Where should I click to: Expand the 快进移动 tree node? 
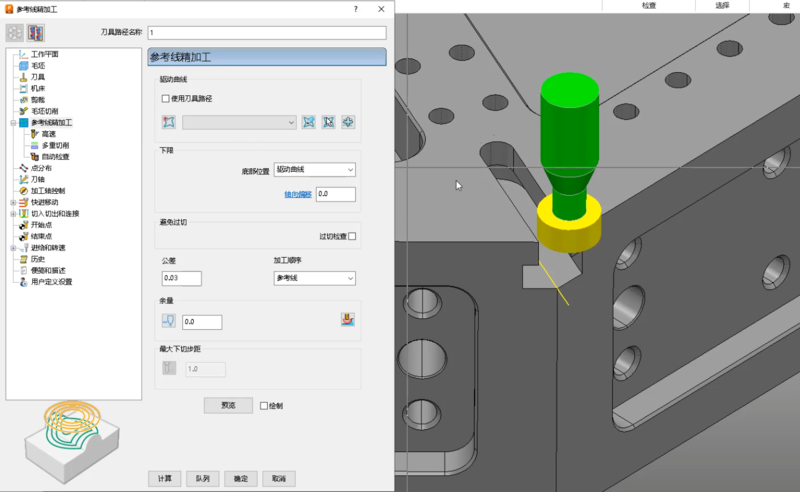click(x=13, y=202)
